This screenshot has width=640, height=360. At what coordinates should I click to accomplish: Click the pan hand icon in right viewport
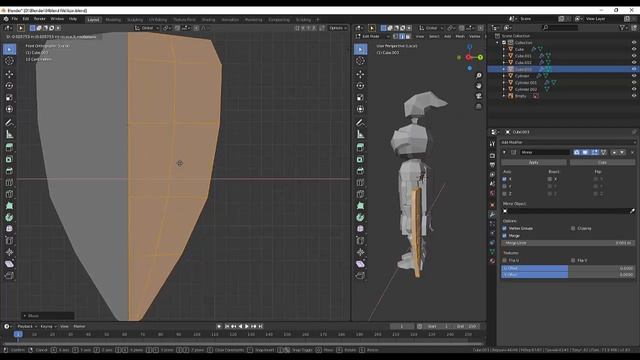coord(478,86)
